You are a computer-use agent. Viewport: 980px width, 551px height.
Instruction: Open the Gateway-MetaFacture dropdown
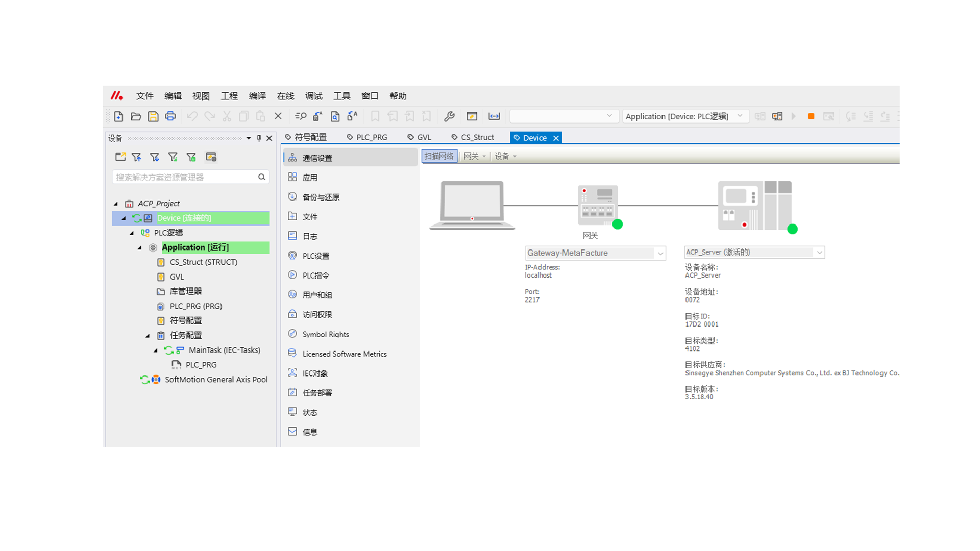coord(660,253)
